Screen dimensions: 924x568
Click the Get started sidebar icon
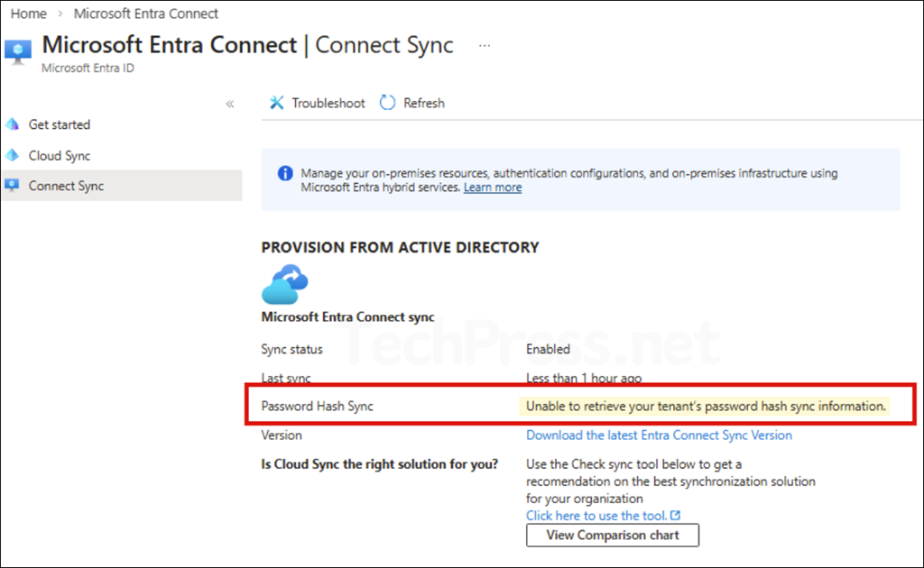pos(12,124)
